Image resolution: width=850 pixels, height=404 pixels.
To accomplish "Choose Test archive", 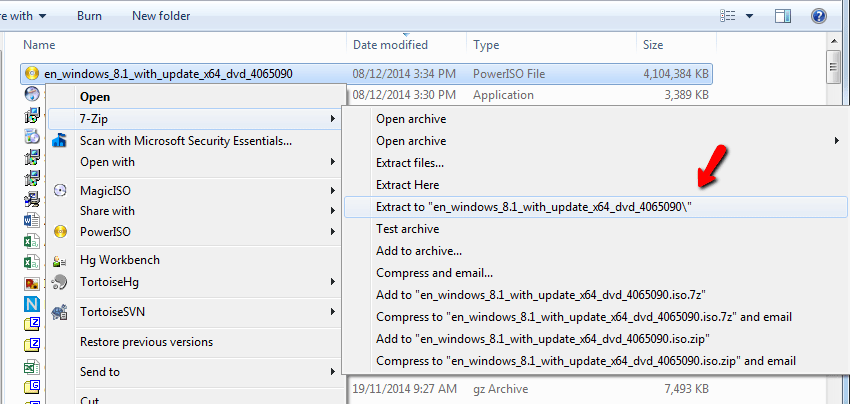I will [x=595, y=229].
